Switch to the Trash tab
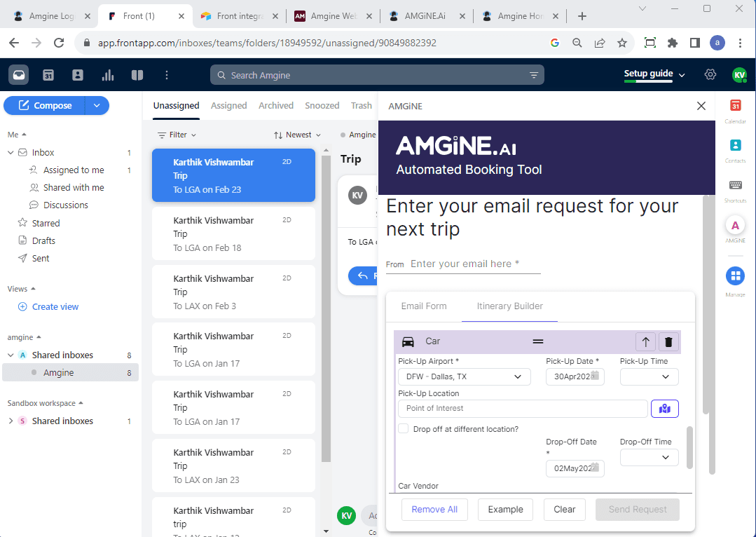Image resolution: width=756 pixels, height=537 pixels. pyautogui.click(x=361, y=106)
